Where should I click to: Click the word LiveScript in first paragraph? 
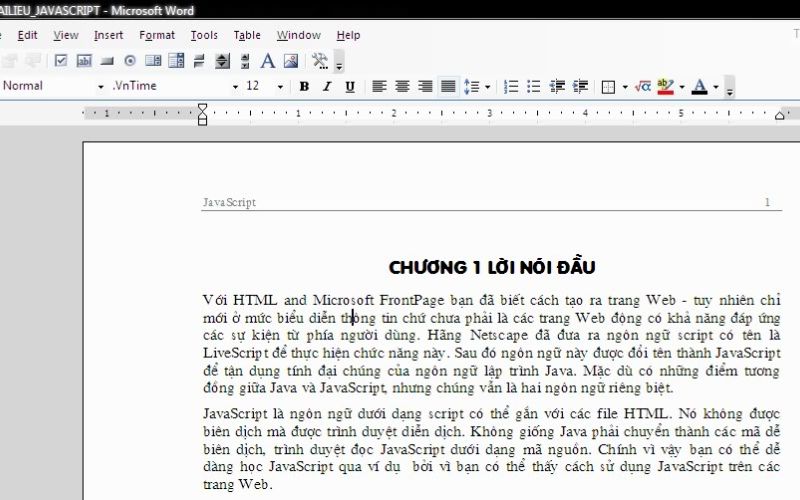point(235,353)
